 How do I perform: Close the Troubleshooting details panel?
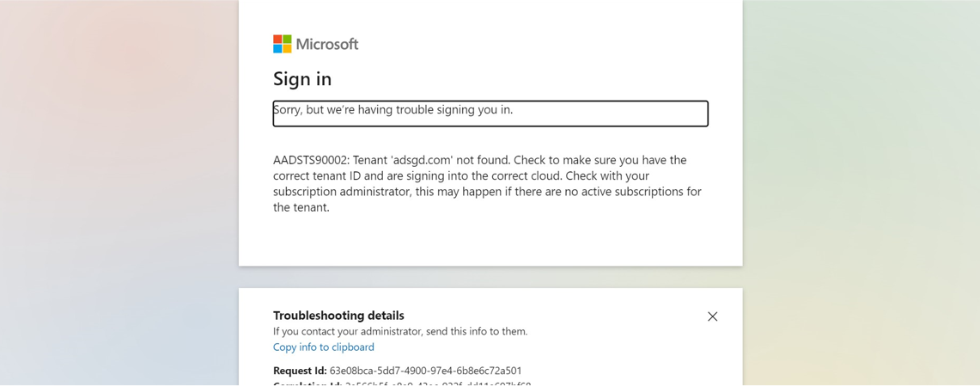coord(713,316)
